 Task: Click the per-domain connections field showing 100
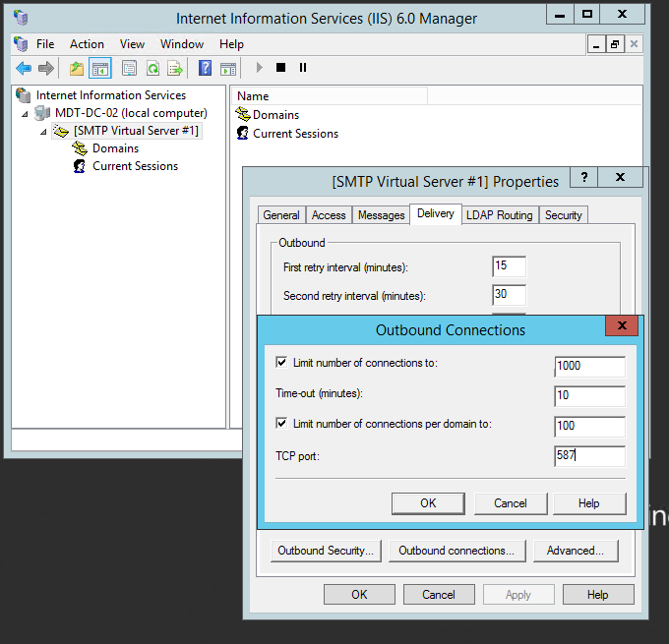(589, 427)
